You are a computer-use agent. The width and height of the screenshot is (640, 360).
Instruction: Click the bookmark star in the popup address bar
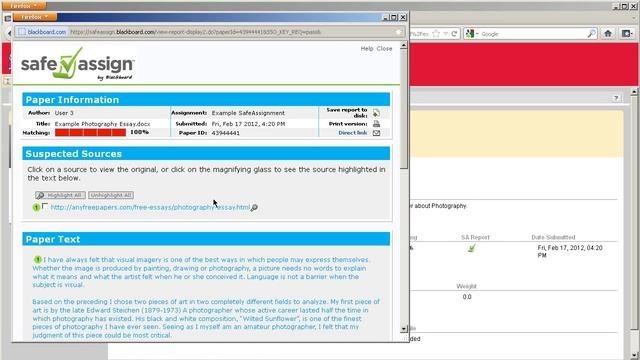click(x=398, y=32)
